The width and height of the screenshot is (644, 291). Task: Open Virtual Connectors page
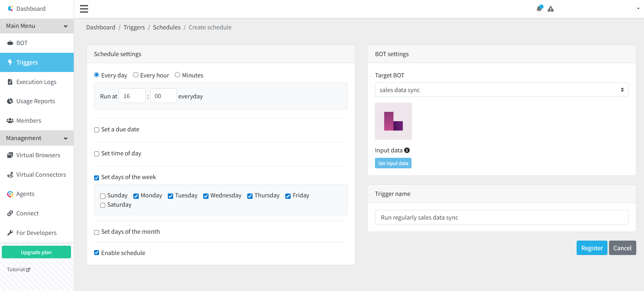click(37, 175)
